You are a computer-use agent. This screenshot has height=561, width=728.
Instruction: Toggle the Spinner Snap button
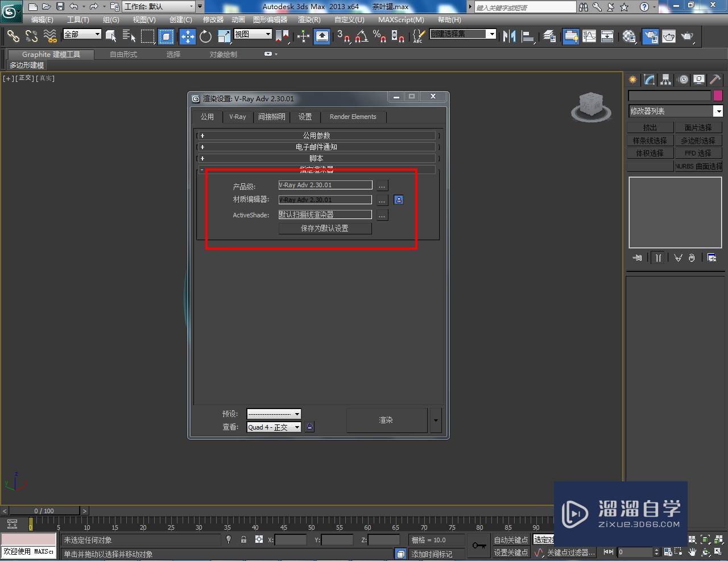click(398, 36)
